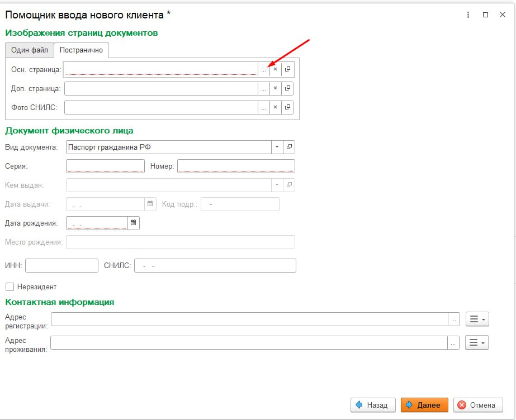516x420 pixels.
Task: Click the Серия input field
Action: point(105,166)
